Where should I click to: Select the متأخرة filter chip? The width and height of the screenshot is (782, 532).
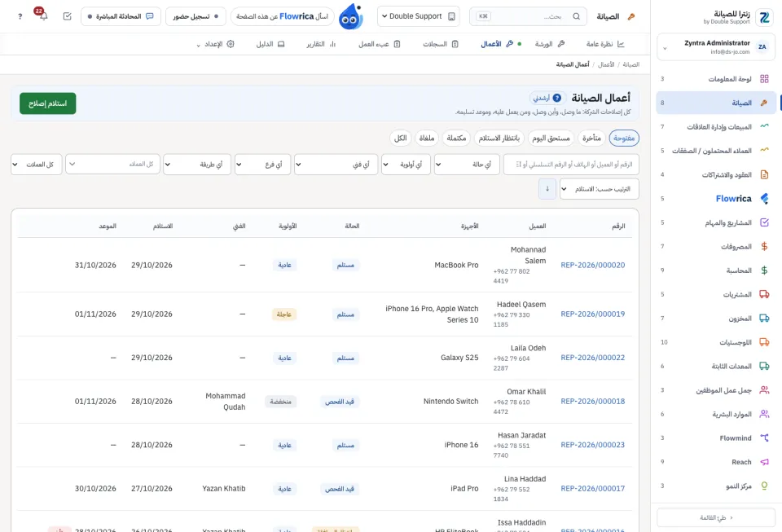pos(591,138)
